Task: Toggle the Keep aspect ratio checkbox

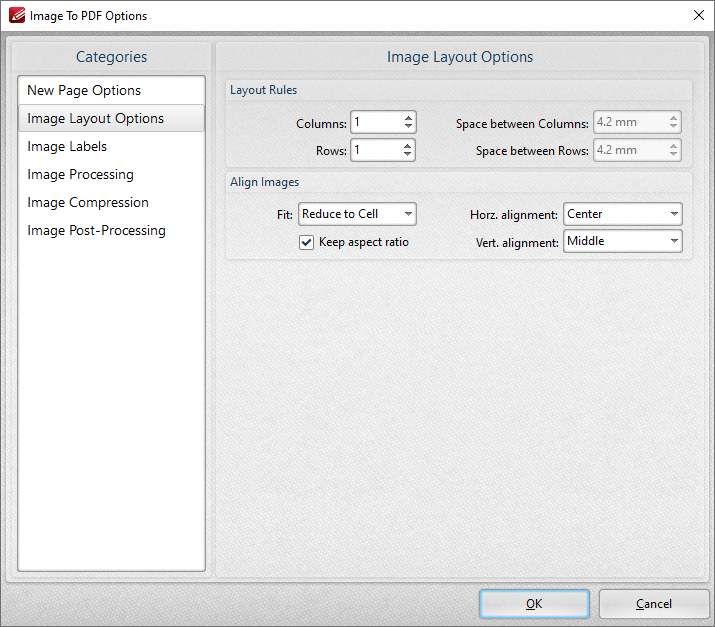Action: tap(306, 242)
